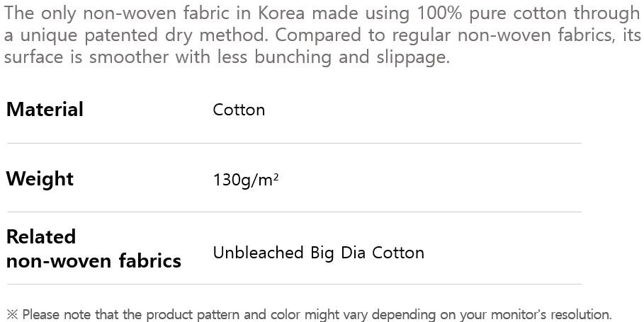The height and width of the screenshot is (322, 644).
Task: Select the "Weight" row label
Action: 40,179
